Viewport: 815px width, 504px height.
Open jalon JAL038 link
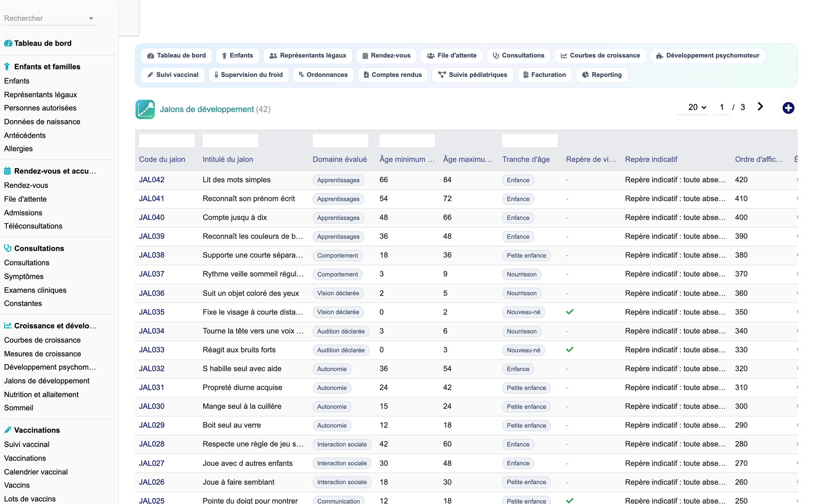[152, 255]
